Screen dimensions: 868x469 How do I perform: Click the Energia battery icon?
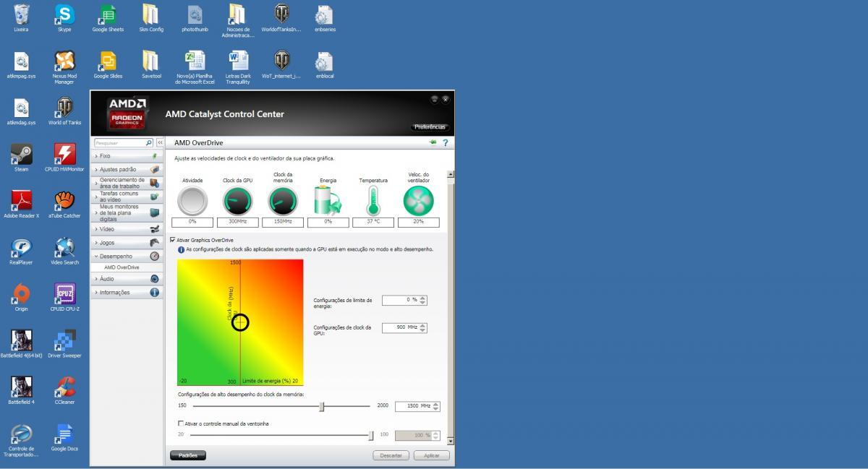pos(328,200)
